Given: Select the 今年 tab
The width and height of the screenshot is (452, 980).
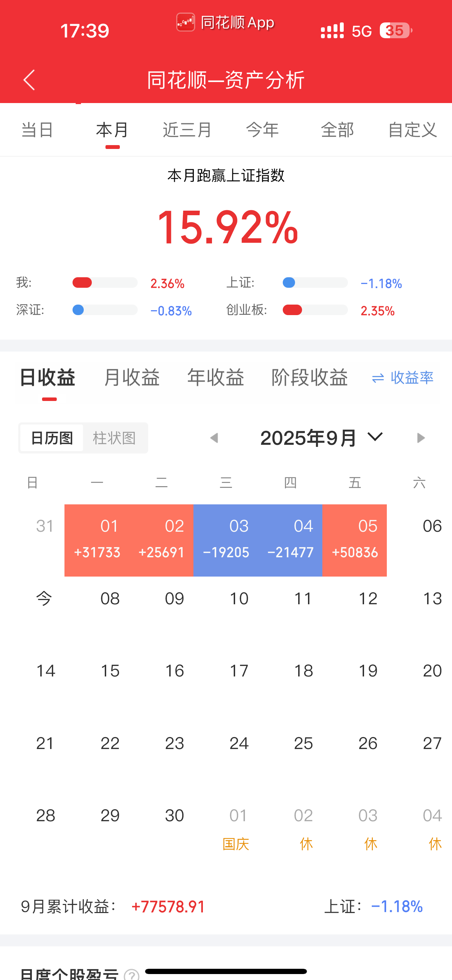Looking at the screenshot, I should 262,130.
